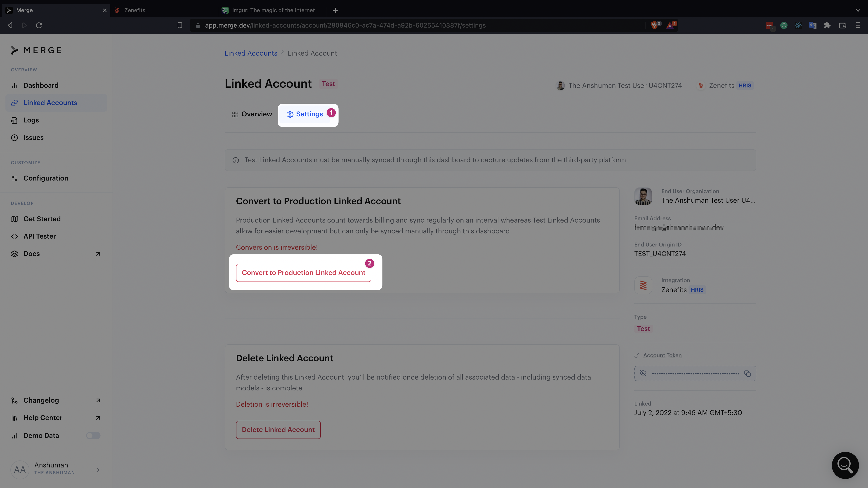Click the Delete Linked Account button

(x=278, y=430)
